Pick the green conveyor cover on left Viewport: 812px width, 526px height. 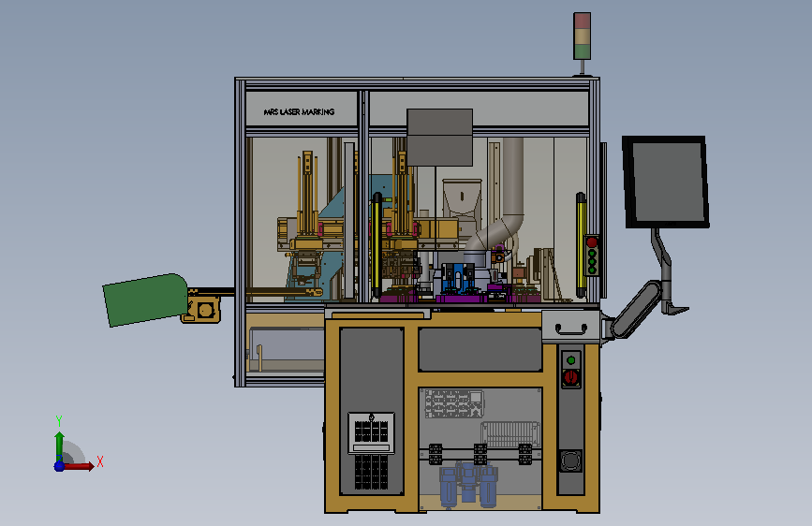[145, 300]
